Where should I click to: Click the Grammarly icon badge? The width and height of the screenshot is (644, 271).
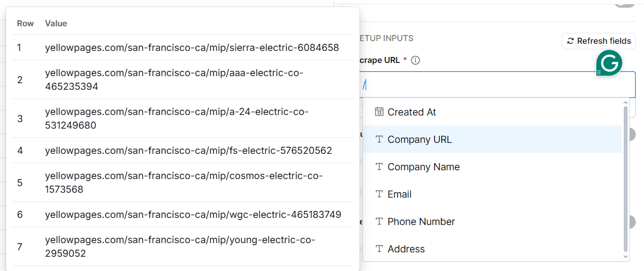609,63
